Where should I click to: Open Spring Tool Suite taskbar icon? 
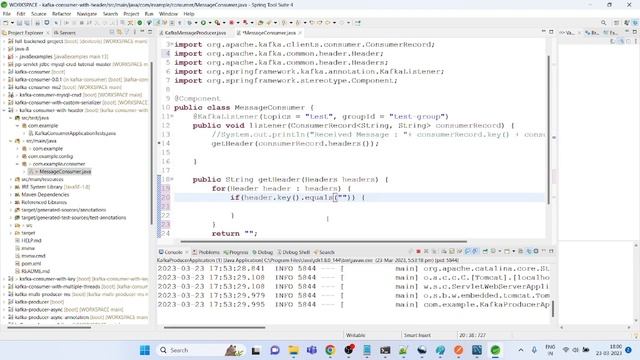tap(496, 350)
